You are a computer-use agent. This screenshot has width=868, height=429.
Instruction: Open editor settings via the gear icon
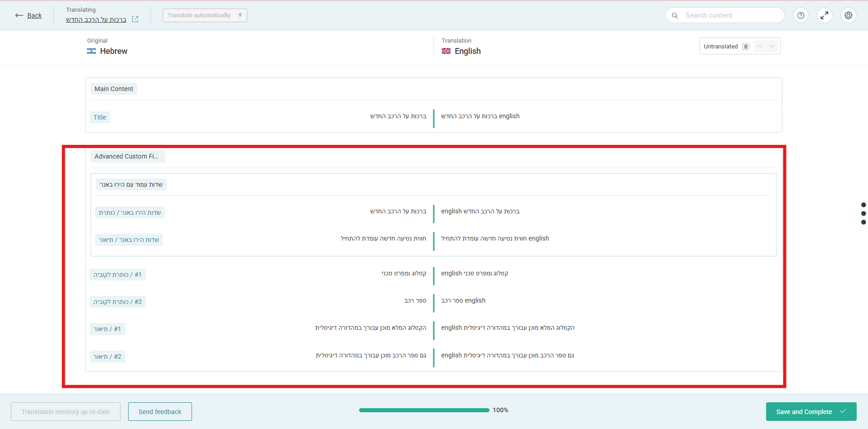click(849, 15)
